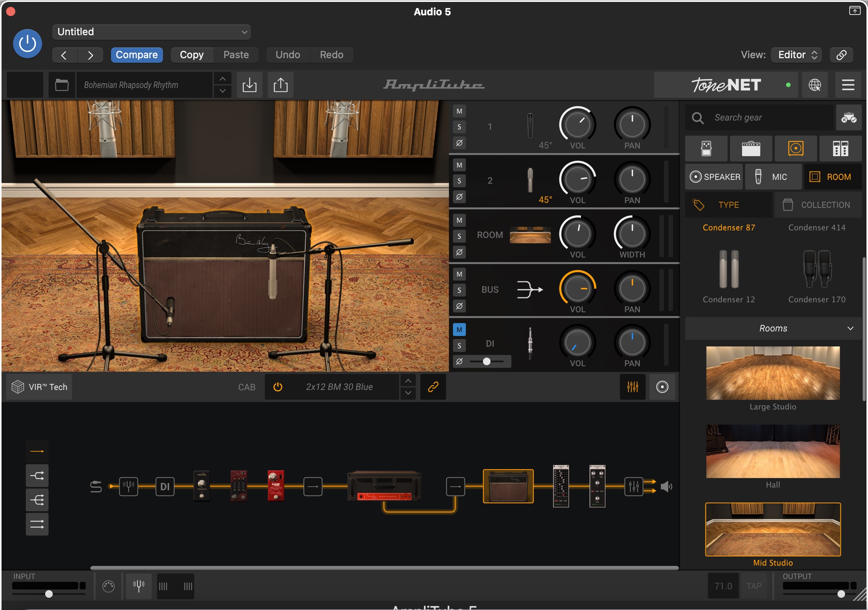The image size is (868, 610).
Task: Toggle the cabinet power button
Action: [278, 387]
